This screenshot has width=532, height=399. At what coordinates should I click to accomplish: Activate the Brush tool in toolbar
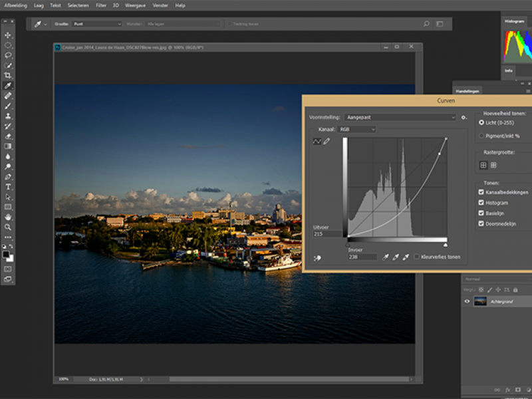point(9,106)
